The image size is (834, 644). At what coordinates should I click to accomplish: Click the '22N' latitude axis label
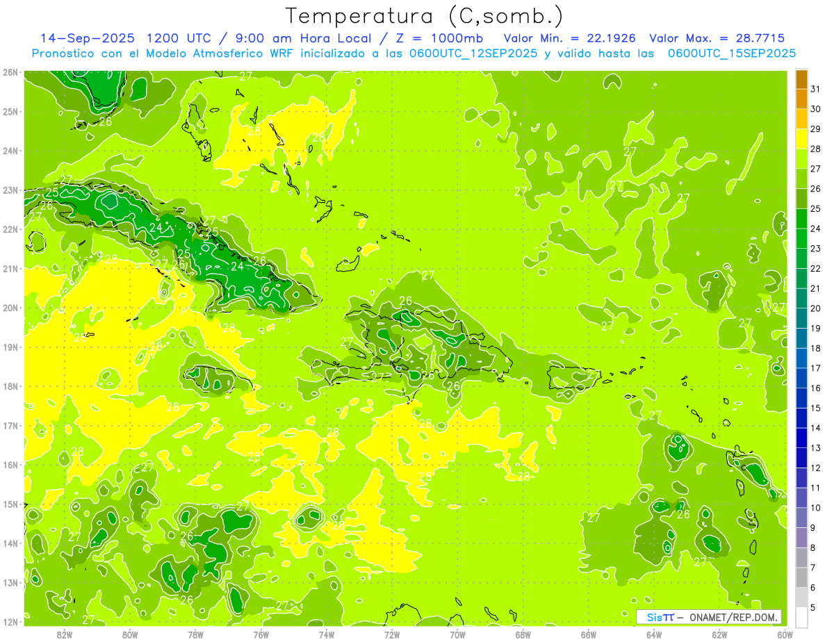(x=10, y=229)
